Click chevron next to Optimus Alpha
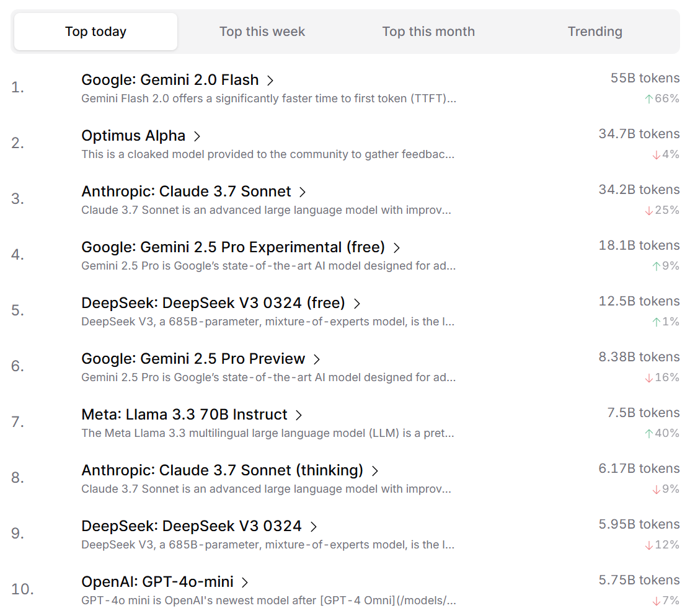This screenshot has height=616, width=690. tap(197, 136)
